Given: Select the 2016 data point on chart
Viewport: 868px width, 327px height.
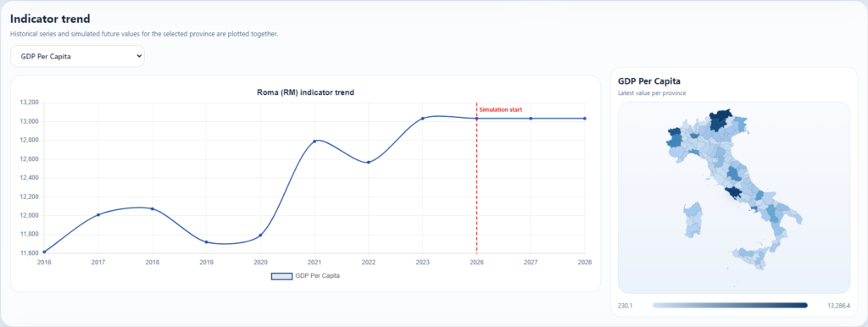Looking at the screenshot, I should coord(44,252).
